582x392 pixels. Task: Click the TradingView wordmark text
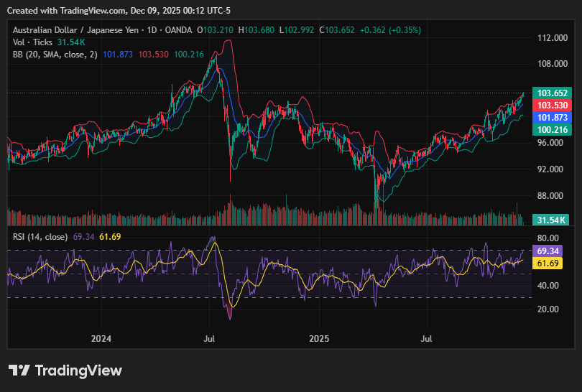point(78,370)
